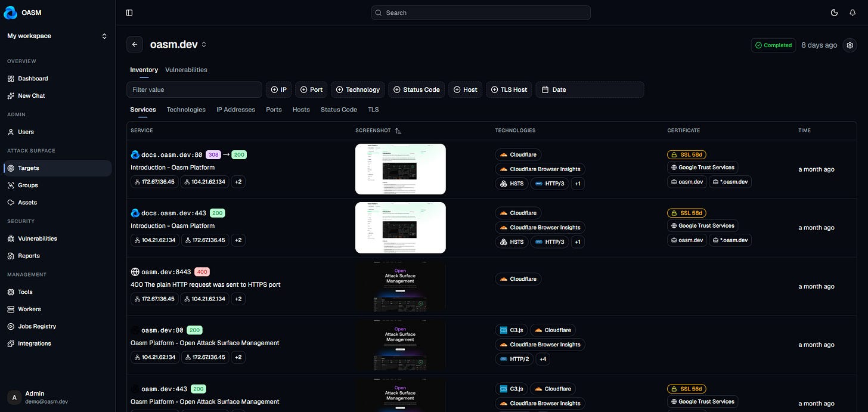Viewport: 868px width, 412px height.
Task: Click SSL 58d badge for docs.oasm.dev:80
Action: click(x=687, y=154)
